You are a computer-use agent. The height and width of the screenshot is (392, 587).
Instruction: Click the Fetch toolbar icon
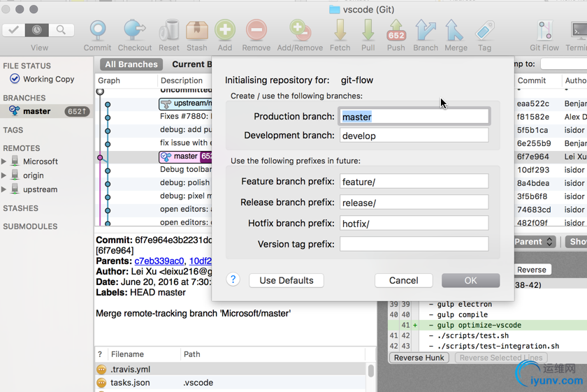340,30
